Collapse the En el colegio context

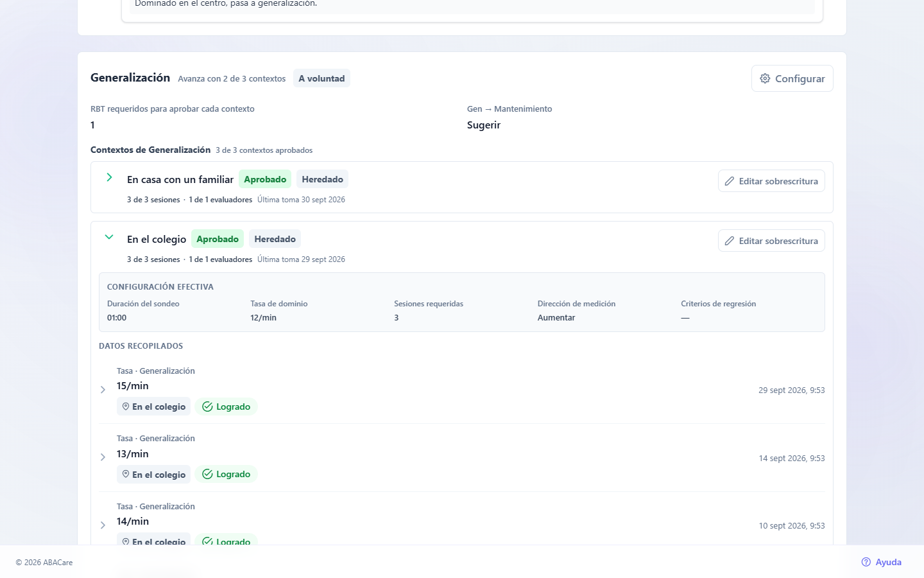109,237
